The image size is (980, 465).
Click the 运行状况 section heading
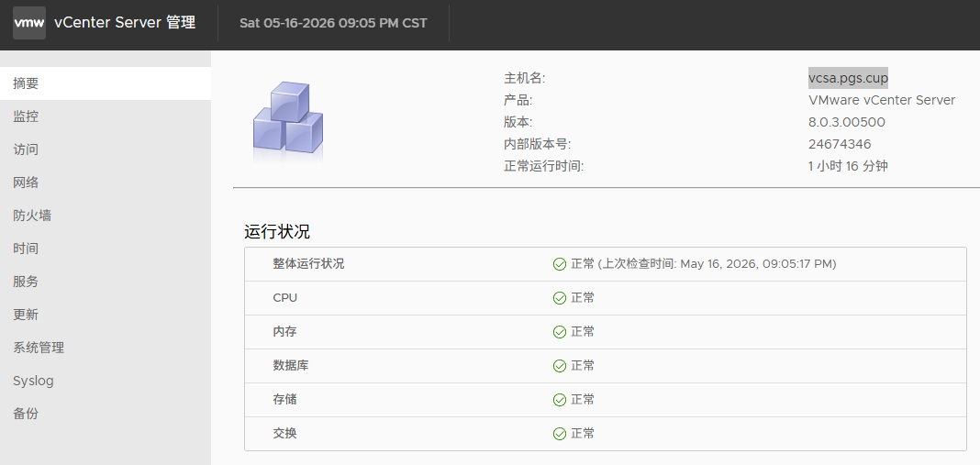click(277, 232)
